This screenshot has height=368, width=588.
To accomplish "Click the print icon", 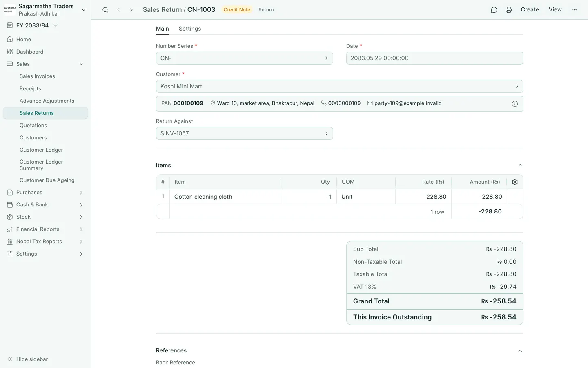I will pyautogui.click(x=509, y=10).
